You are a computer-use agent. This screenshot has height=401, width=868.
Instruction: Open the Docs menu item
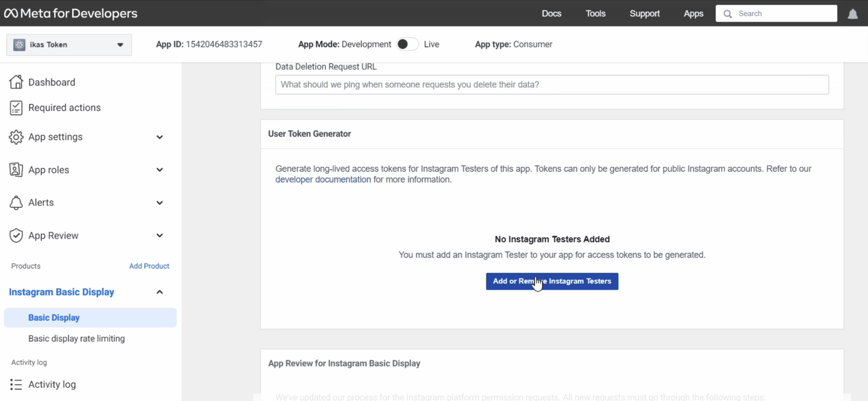[551, 13]
